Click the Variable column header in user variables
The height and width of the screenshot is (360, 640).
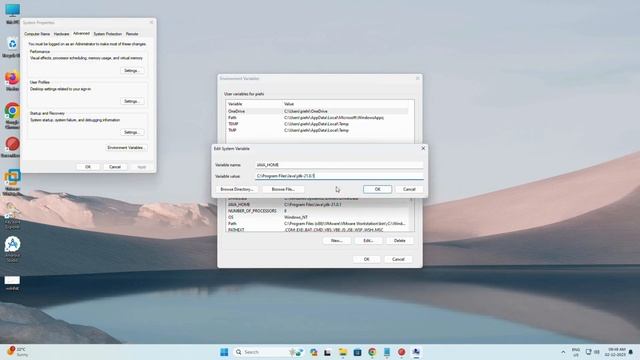(x=254, y=104)
